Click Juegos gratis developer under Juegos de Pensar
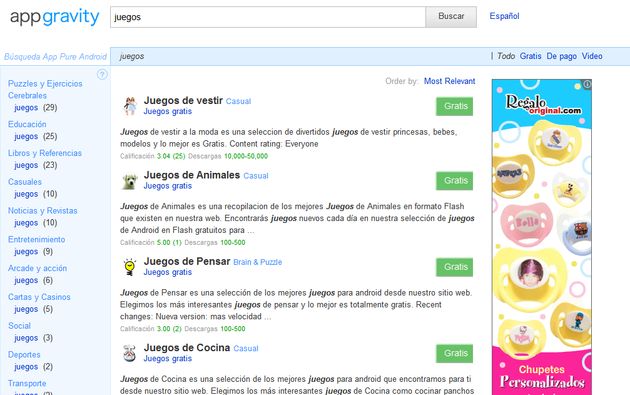This screenshot has width=630, height=395. 168,272
